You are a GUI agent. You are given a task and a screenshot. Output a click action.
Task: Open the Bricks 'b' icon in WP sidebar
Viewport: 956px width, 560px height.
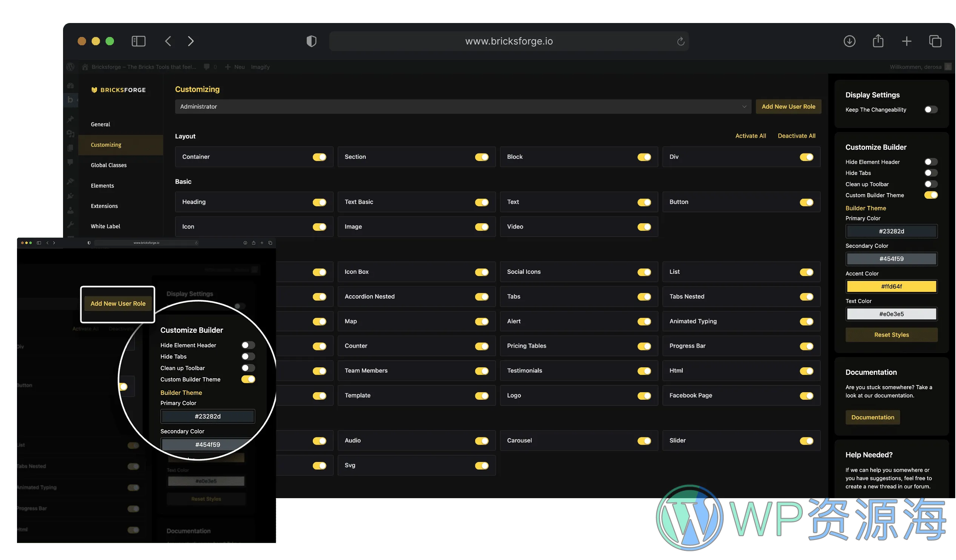[70, 99]
